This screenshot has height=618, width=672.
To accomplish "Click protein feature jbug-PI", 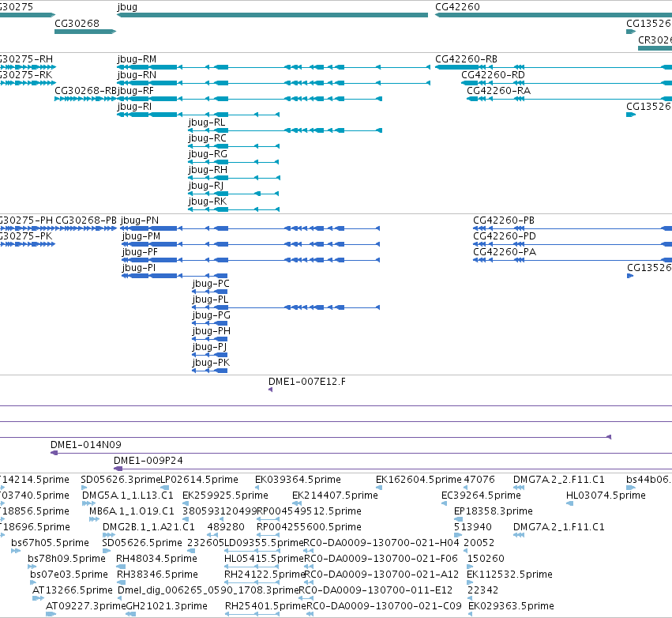I will (x=138, y=268).
